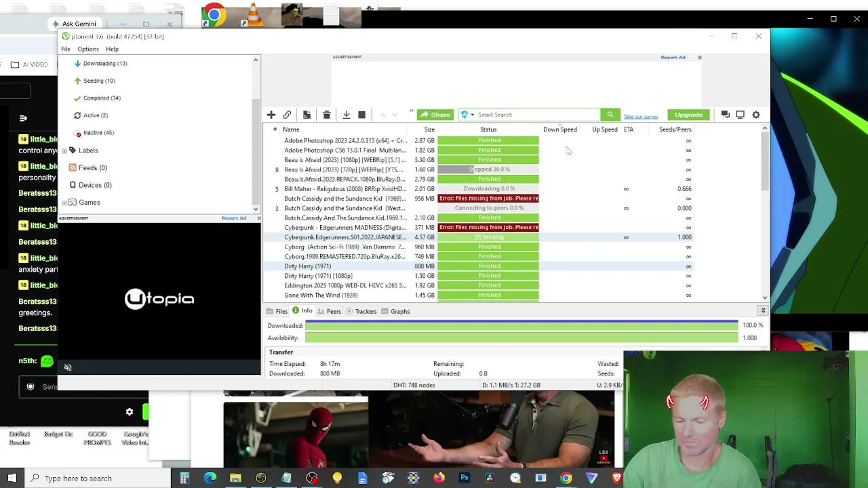
Task: Stop the torrent with the square icon
Action: (x=361, y=115)
